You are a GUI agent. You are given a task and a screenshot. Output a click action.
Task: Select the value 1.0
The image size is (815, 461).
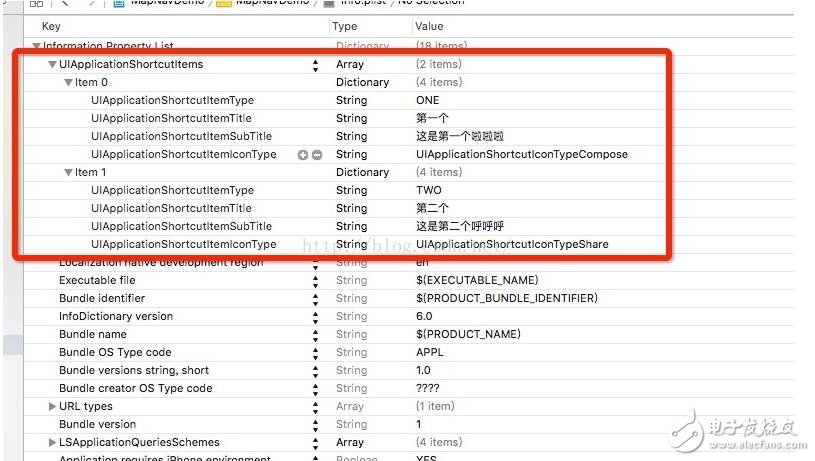[423, 371]
